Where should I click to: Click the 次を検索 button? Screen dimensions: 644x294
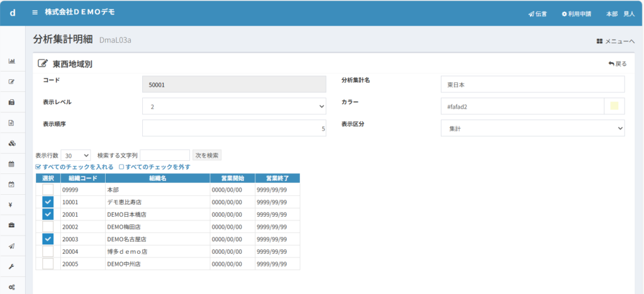[x=207, y=155]
